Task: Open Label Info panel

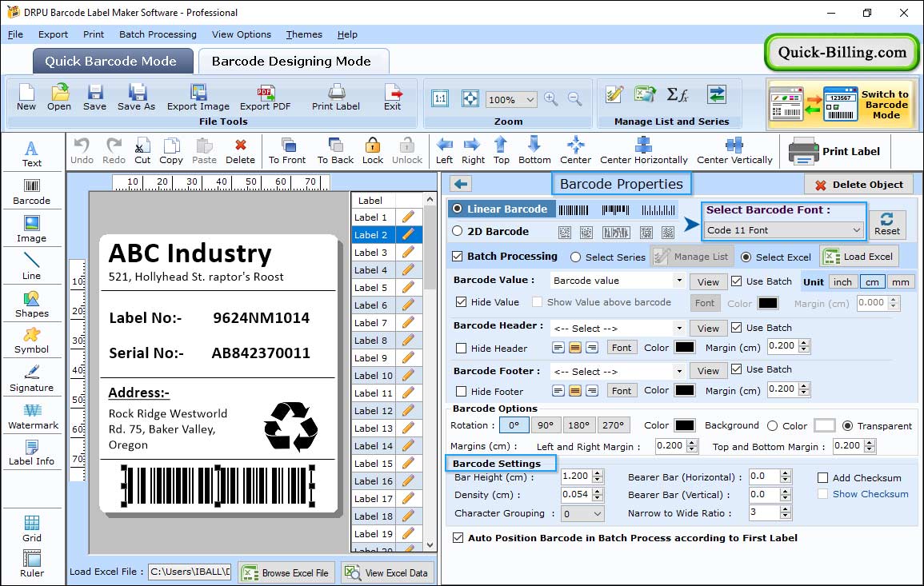Action: (x=32, y=453)
